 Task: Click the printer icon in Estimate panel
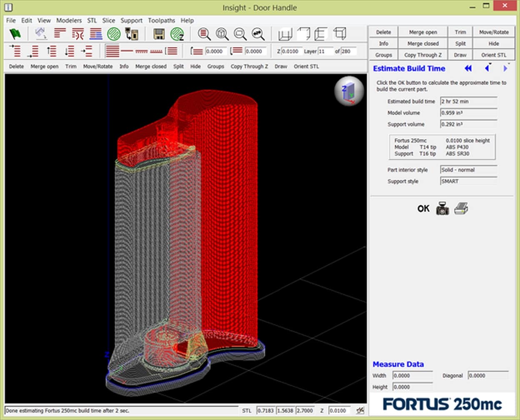tap(461, 208)
